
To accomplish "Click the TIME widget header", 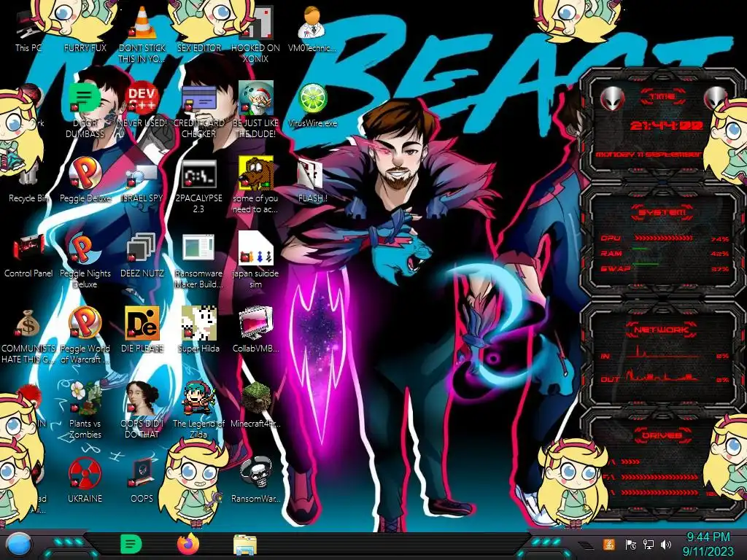I will click(662, 96).
